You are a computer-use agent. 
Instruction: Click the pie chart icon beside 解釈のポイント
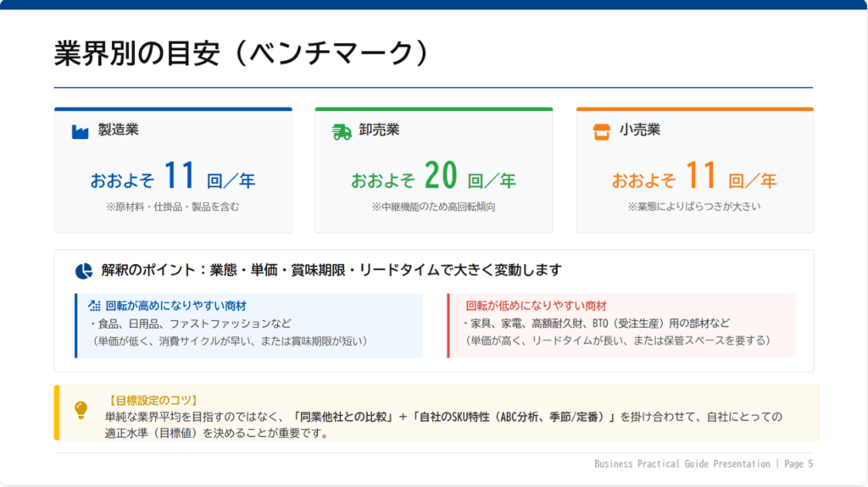coord(84,271)
